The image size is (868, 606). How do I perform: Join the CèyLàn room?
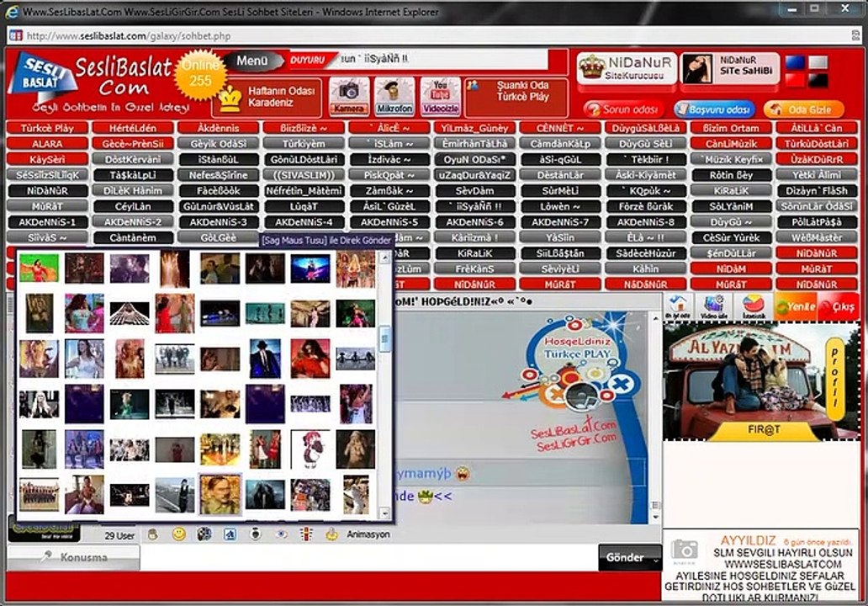point(133,206)
